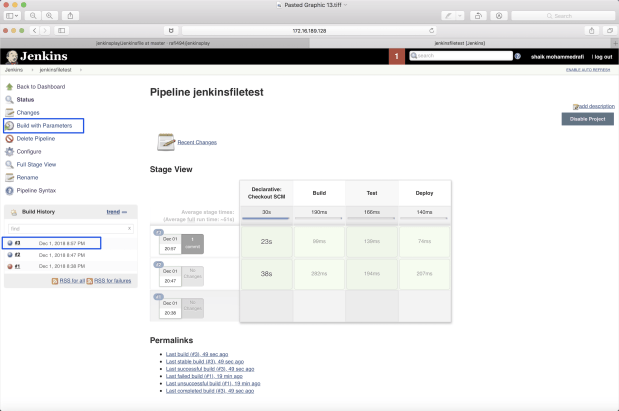
Task: Click Safari share icon
Action: 591,30
